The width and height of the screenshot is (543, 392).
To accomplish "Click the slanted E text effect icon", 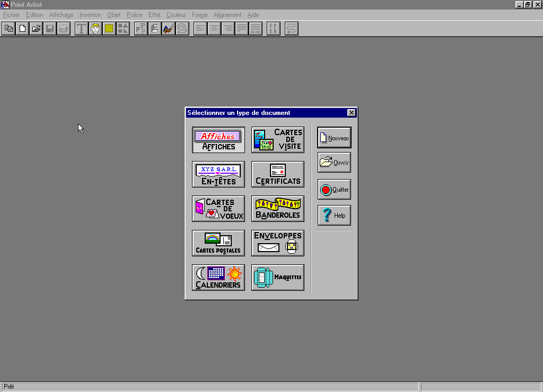I will point(155,29).
